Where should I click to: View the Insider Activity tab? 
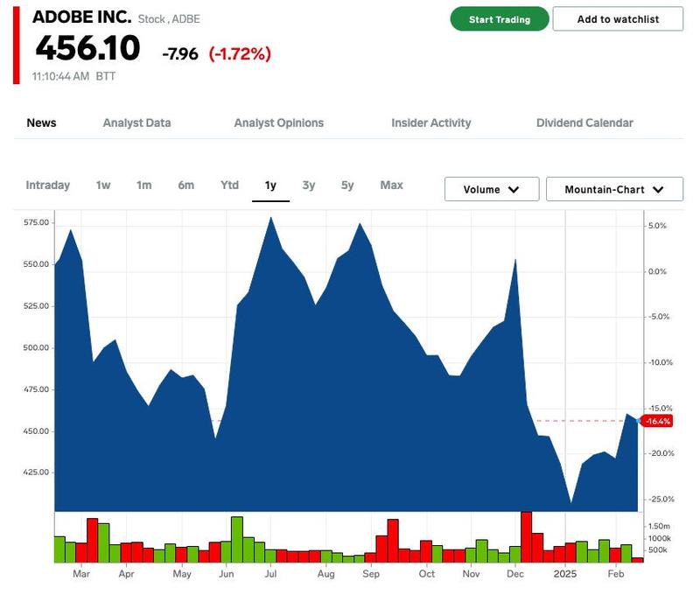[x=431, y=122]
